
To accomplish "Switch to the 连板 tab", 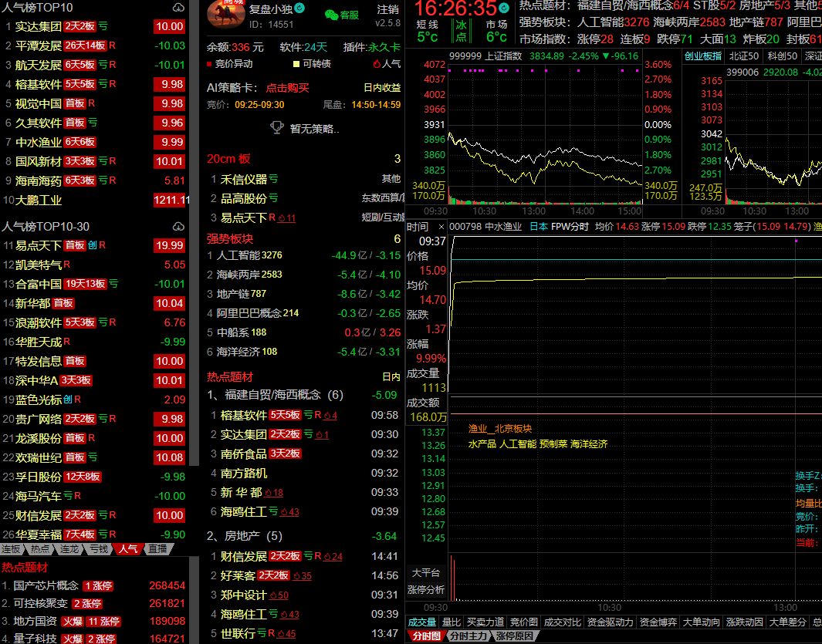I will 12,549.
